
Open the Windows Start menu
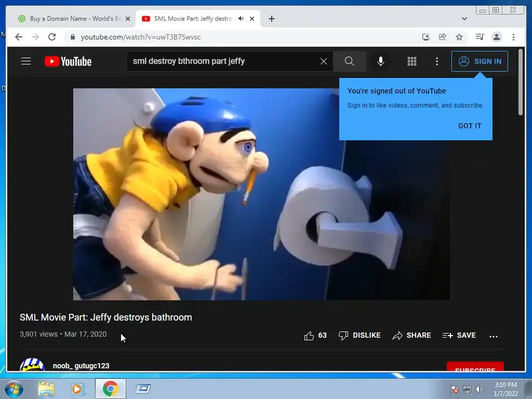click(14, 389)
